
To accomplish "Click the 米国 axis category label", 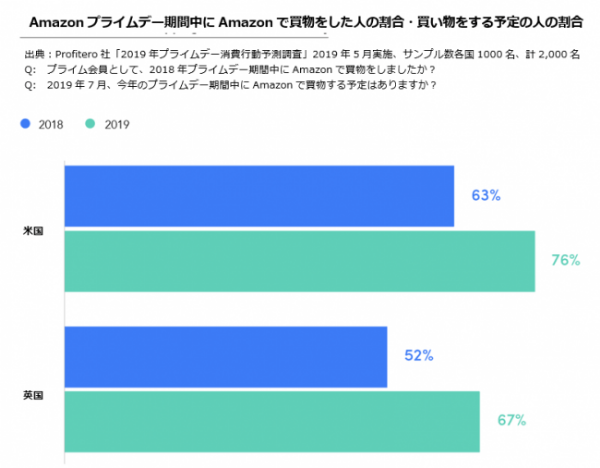I will [x=33, y=230].
